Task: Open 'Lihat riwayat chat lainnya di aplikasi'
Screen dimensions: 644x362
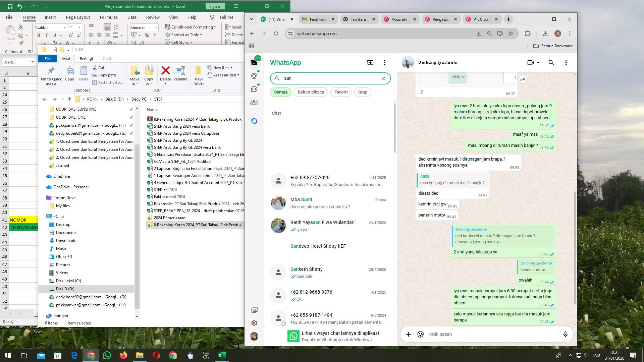Action: point(340,333)
